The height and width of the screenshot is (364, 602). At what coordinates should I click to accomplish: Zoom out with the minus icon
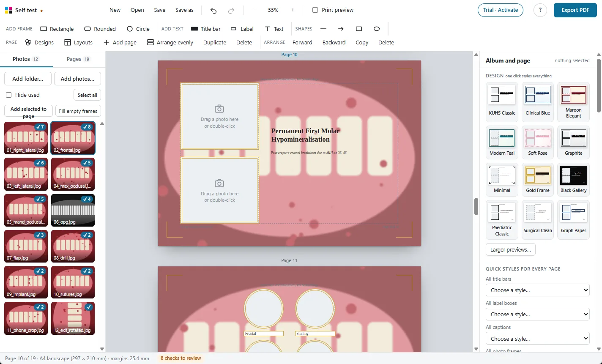point(254,10)
